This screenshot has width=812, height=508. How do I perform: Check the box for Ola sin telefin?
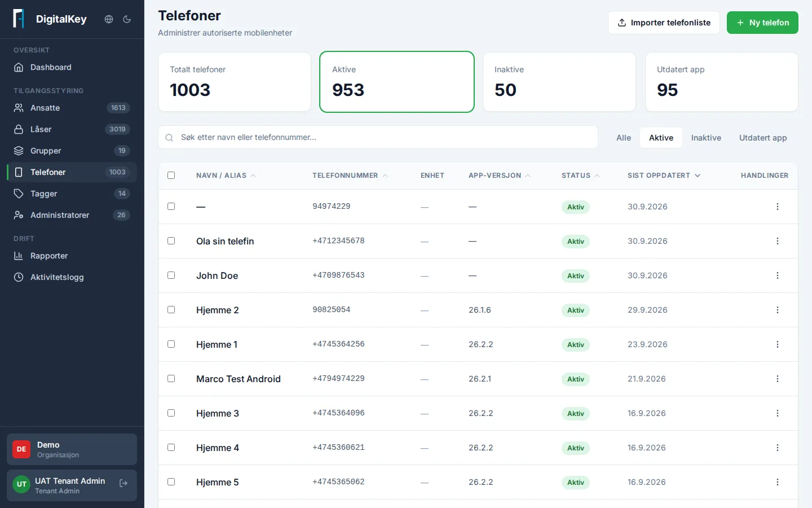tap(171, 241)
